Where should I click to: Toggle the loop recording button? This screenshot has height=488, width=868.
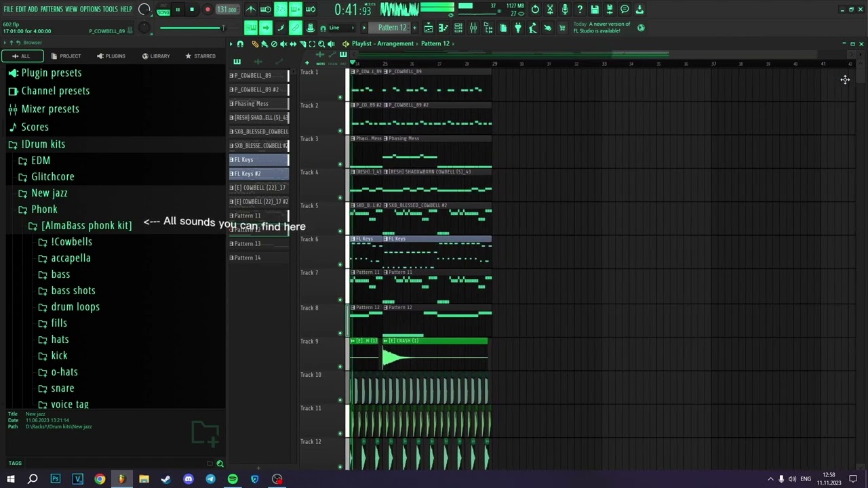pos(311,9)
